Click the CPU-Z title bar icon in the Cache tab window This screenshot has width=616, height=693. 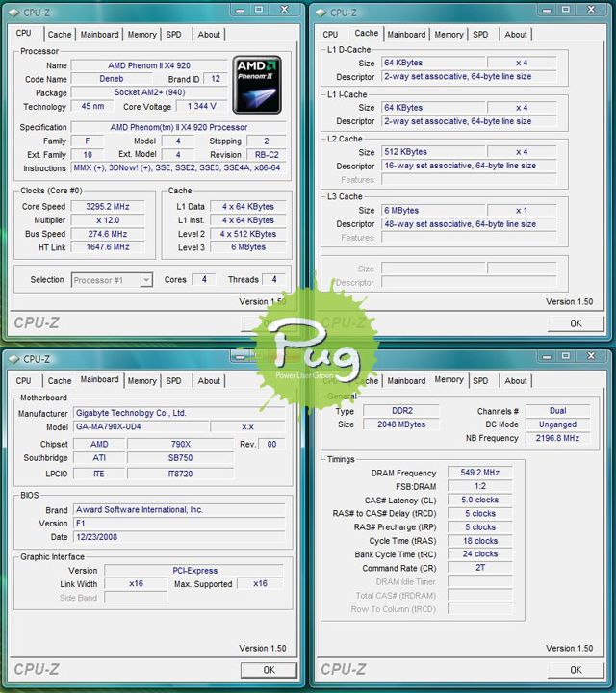(x=321, y=13)
